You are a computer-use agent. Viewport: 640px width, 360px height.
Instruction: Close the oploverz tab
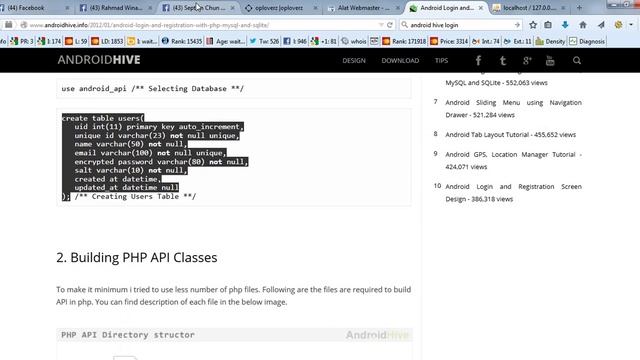[x=315, y=8]
